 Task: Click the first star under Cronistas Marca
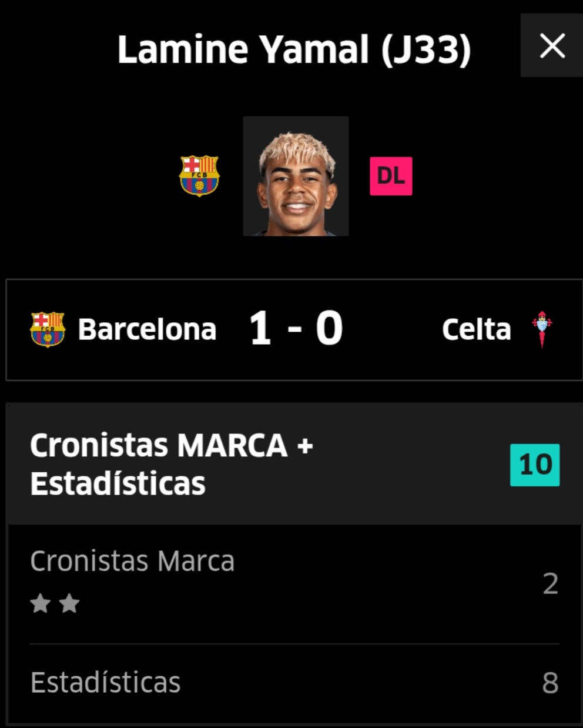(x=41, y=603)
